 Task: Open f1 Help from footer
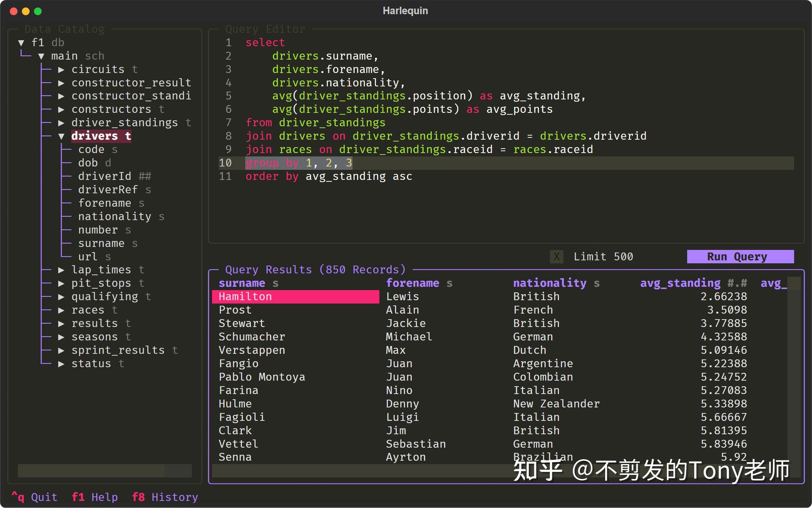(95, 497)
